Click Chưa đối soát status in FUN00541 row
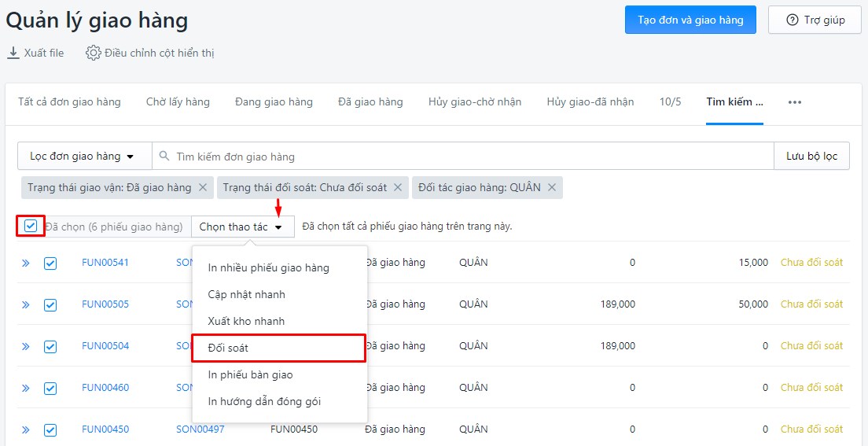This screenshot has height=446, width=868. pos(811,263)
